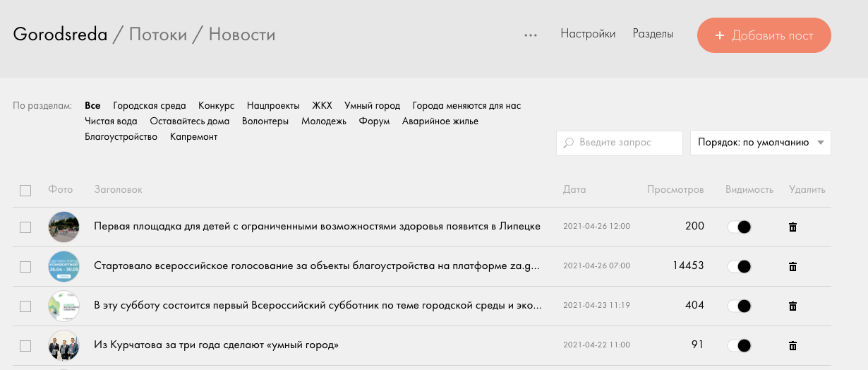Filter by section Аварийное жилье
The image size is (868, 370).
pyautogui.click(x=440, y=121)
